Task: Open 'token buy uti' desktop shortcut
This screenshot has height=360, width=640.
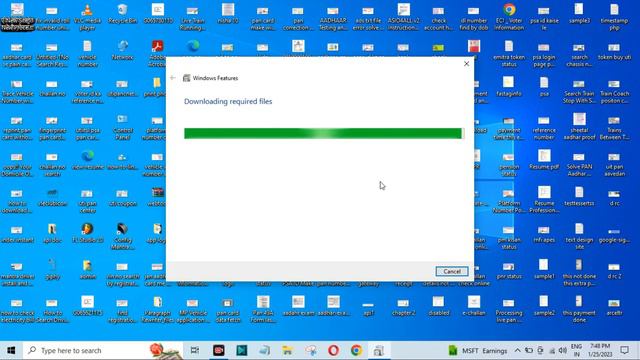Action: coord(614,50)
